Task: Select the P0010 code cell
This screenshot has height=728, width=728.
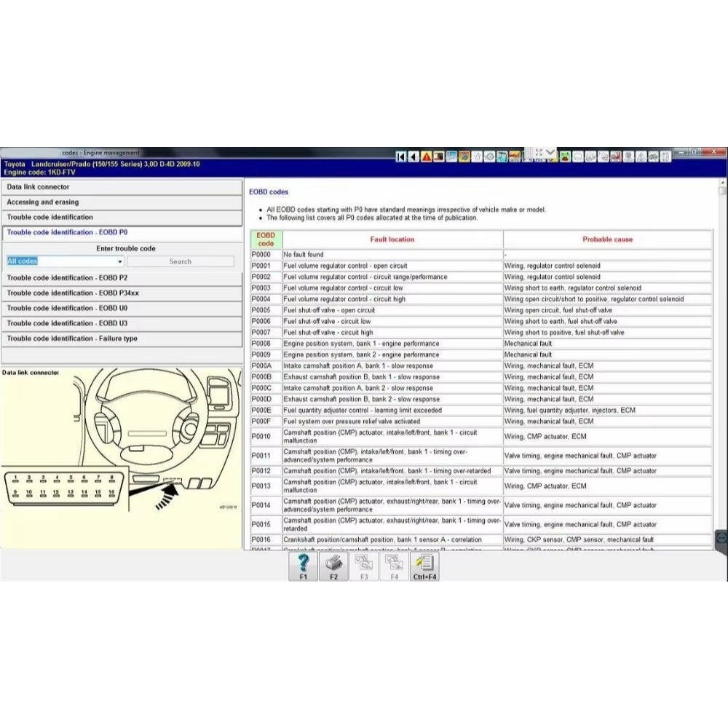Action: pos(266,437)
